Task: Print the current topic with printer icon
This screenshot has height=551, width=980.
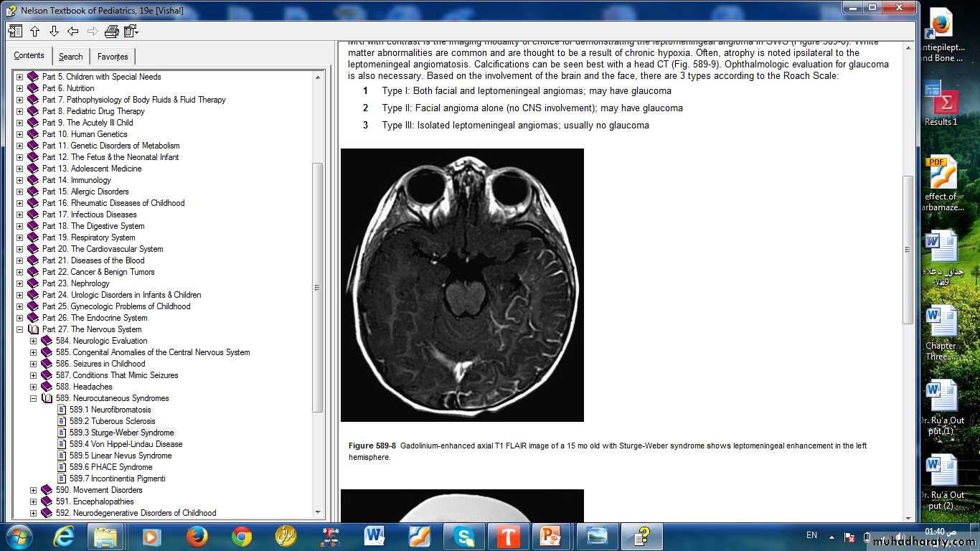Action: [x=111, y=31]
